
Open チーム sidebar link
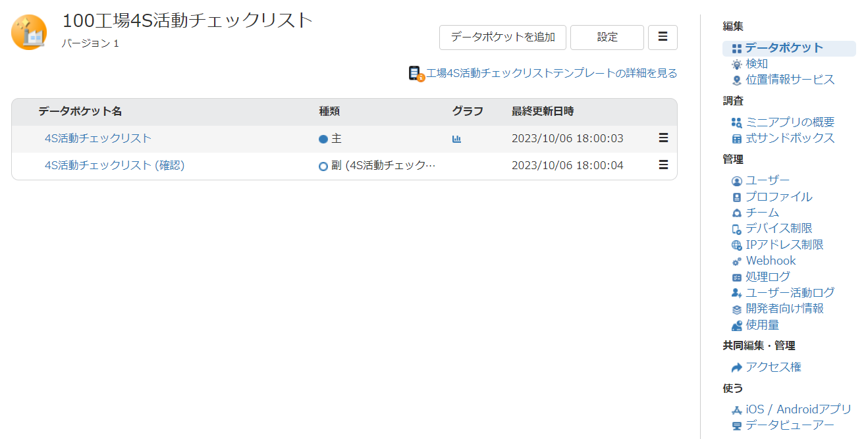pos(763,213)
